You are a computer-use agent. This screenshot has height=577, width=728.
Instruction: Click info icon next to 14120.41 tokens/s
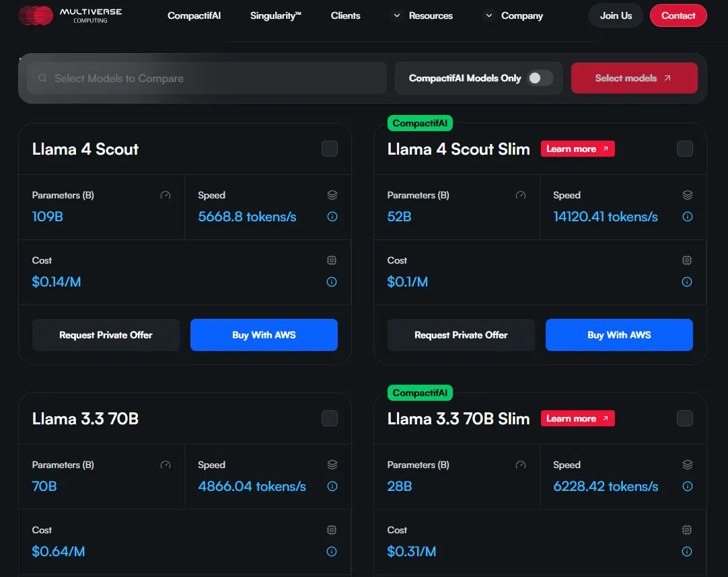click(688, 217)
